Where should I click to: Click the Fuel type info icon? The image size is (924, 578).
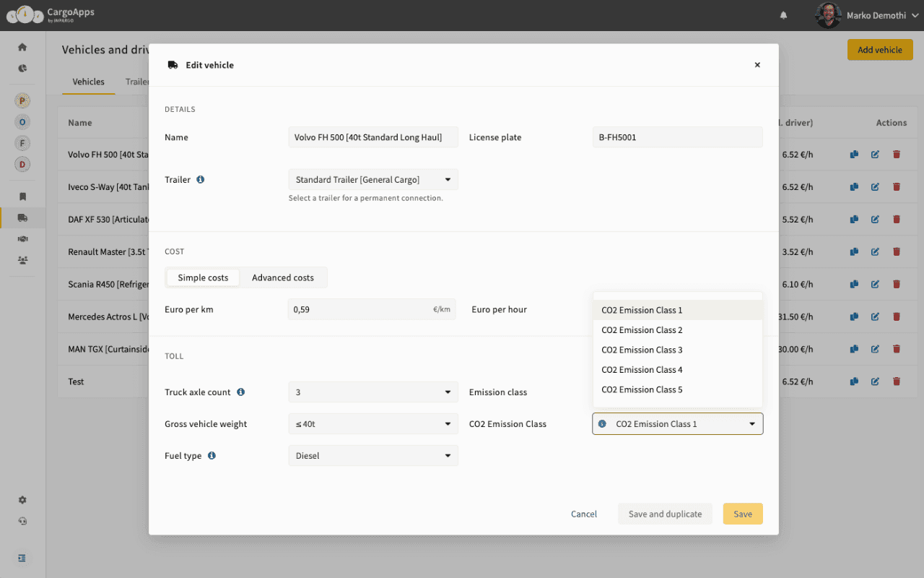point(212,456)
